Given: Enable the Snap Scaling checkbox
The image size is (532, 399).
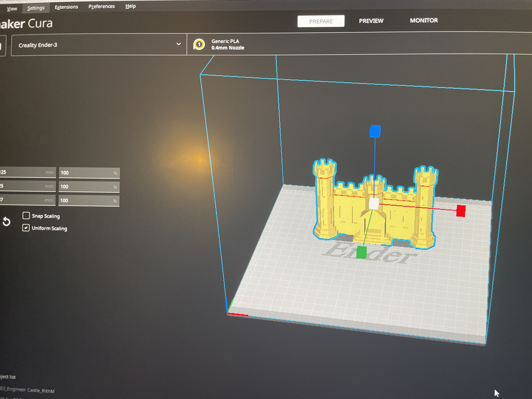Looking at the screenshot, I should 26,215.
